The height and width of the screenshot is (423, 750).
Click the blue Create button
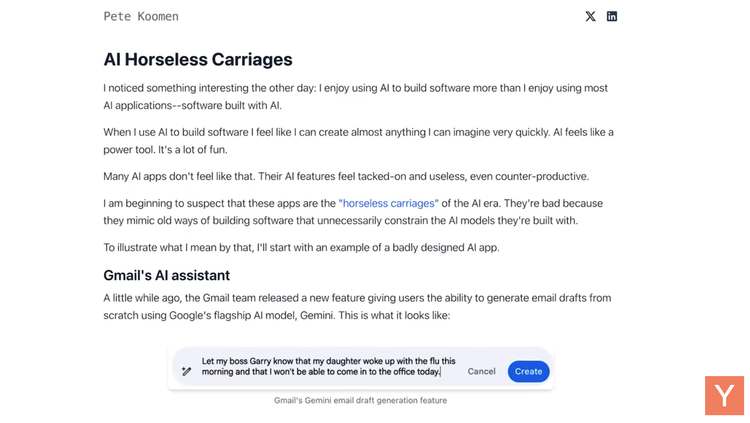point(529,371)
